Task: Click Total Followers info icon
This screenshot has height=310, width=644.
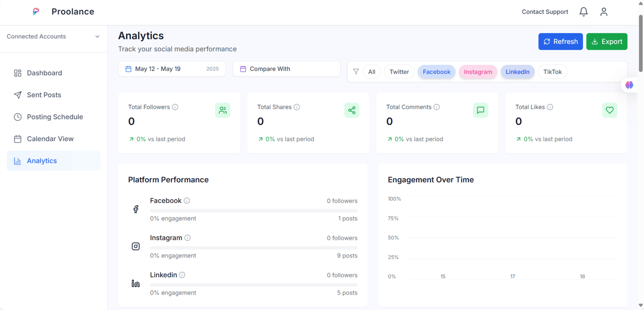Action: 175,107
